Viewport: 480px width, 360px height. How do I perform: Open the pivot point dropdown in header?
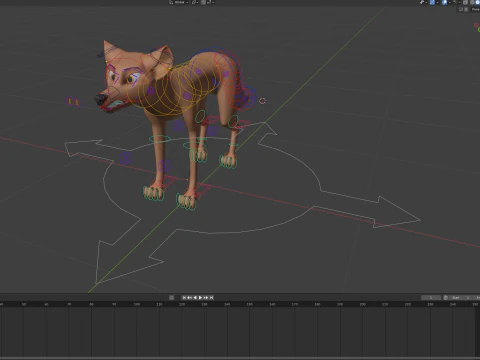tap(195, 2)
